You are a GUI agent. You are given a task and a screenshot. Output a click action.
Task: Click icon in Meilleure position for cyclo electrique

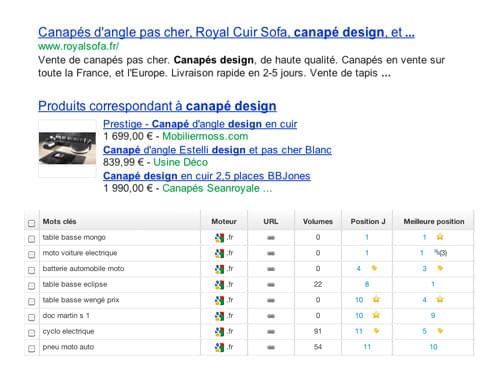coord(440,331)
